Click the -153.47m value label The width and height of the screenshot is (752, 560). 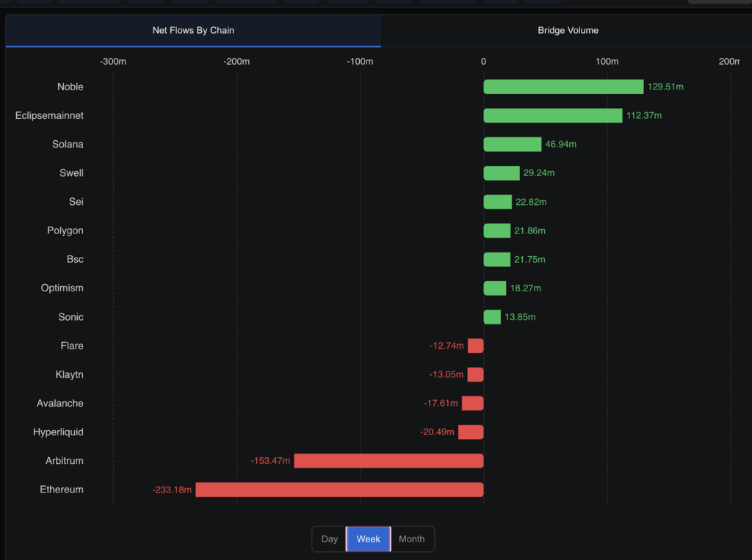point(270,461)
